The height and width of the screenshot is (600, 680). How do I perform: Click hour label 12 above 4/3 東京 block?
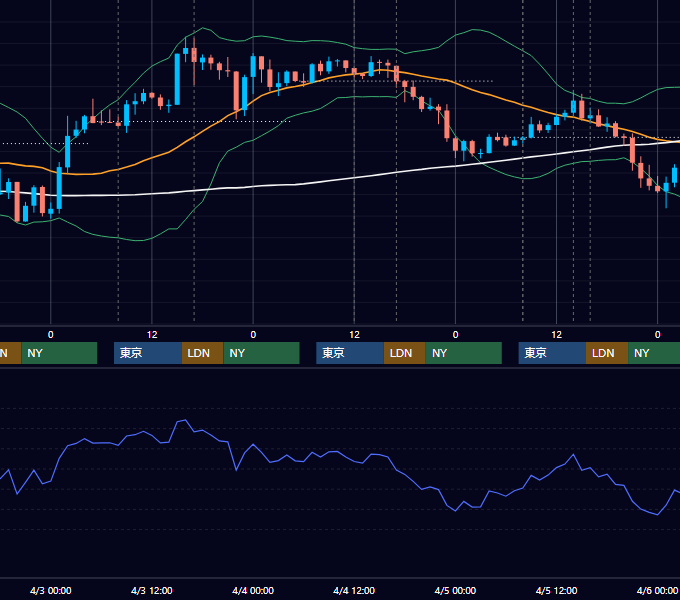[152, 335]
